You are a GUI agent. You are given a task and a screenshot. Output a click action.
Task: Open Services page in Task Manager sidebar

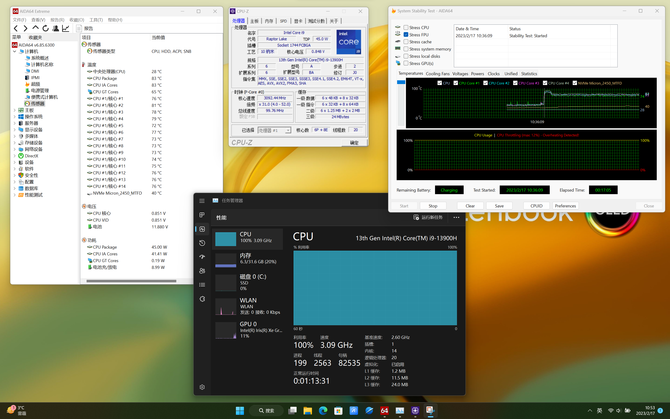[x=202, y=299]
